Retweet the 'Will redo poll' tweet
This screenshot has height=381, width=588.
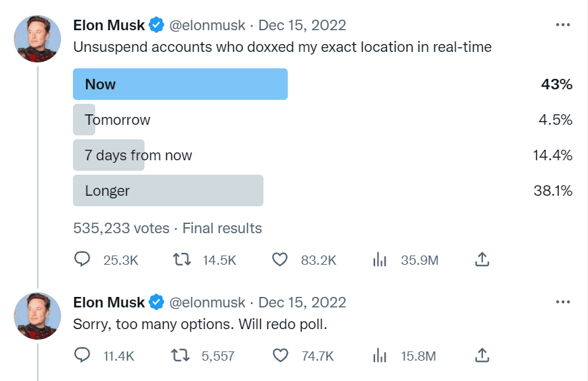pyautogui.click(x=181, y=356)
